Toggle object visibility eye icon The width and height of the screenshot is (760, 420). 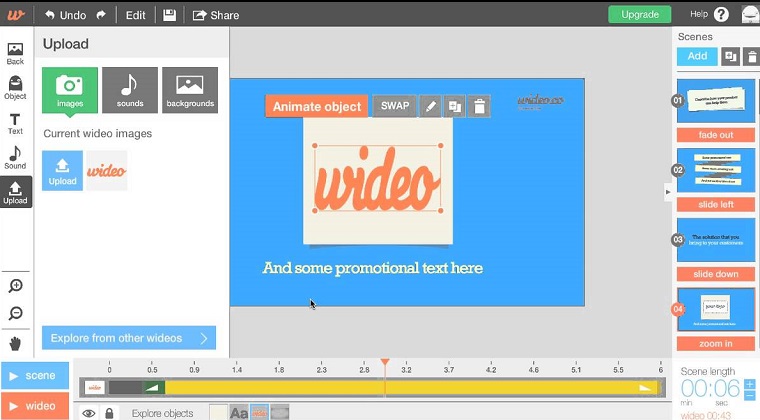pos(89,413)
